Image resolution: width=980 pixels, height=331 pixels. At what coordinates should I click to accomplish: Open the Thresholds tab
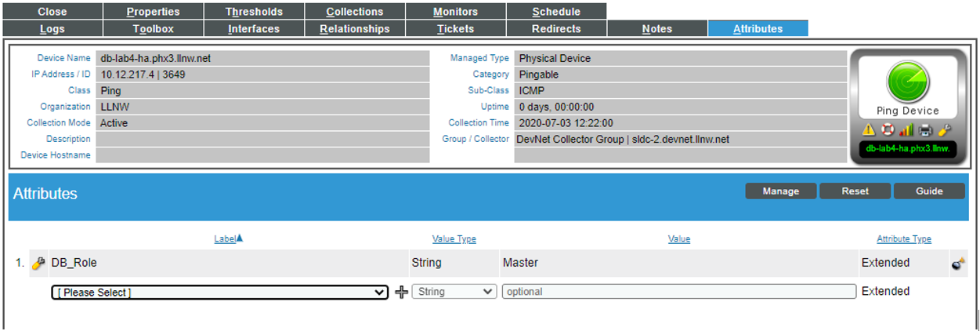pos(254,12)
